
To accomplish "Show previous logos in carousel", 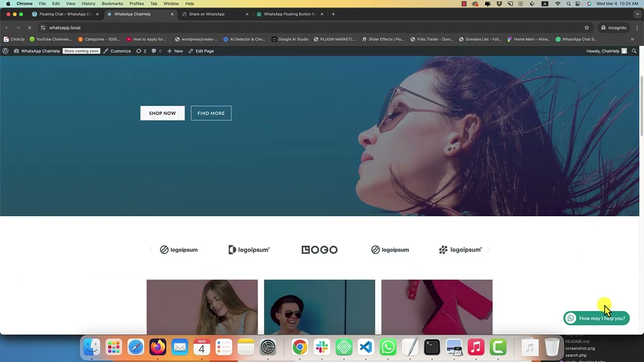I will point(150,250).
